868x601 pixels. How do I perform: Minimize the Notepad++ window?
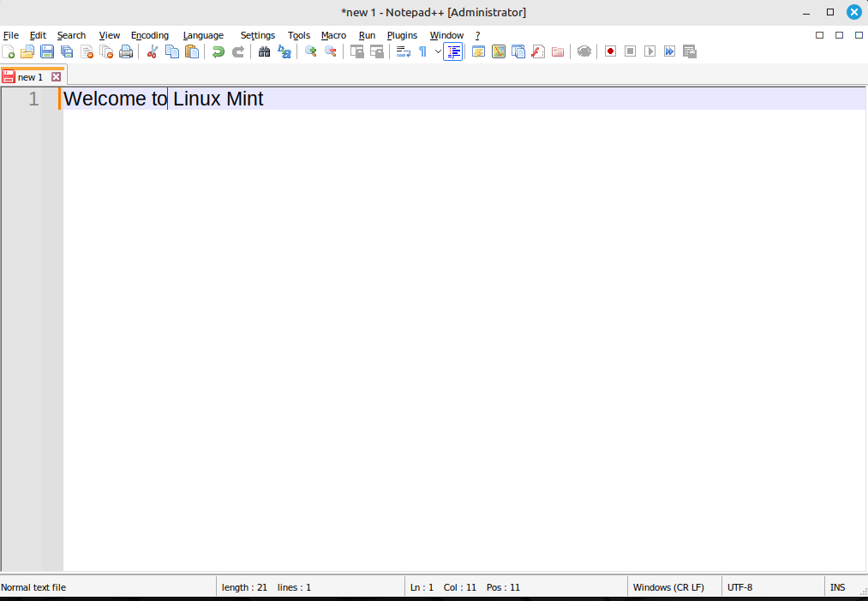coord(806,12)
